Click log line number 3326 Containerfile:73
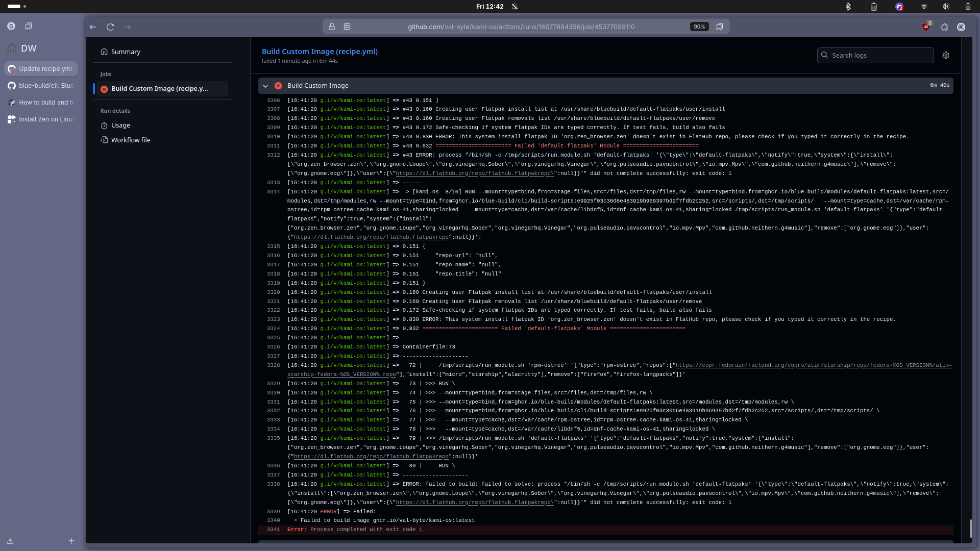 [x=273, y=347]
